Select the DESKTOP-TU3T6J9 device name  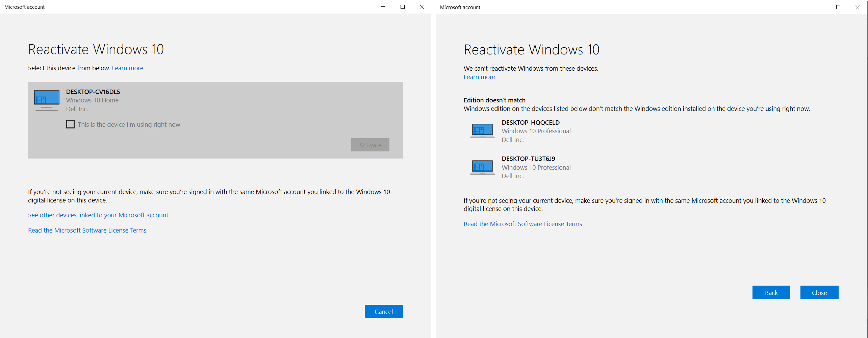(x=529, y=159)
